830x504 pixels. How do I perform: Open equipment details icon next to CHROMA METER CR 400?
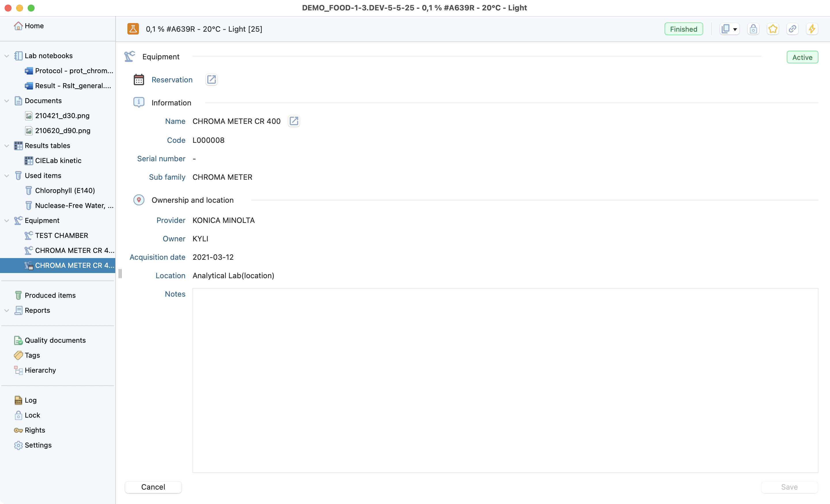pyautogui.click(x=294, y=121)
